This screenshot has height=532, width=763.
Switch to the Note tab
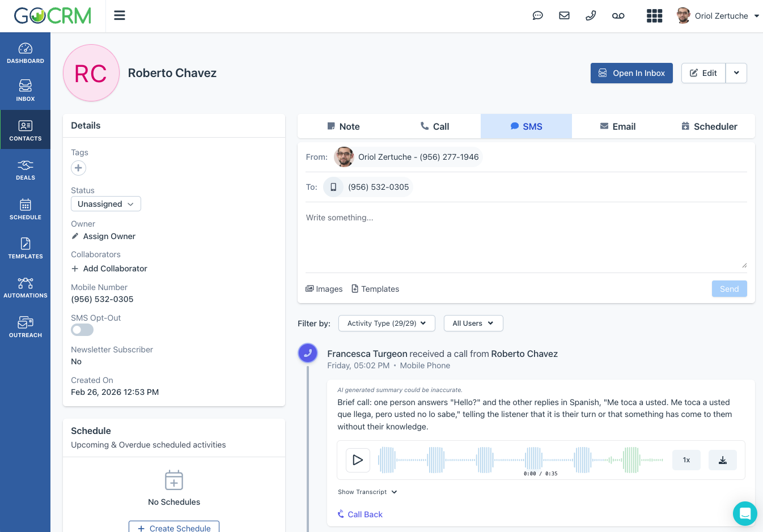pos(344,126)
